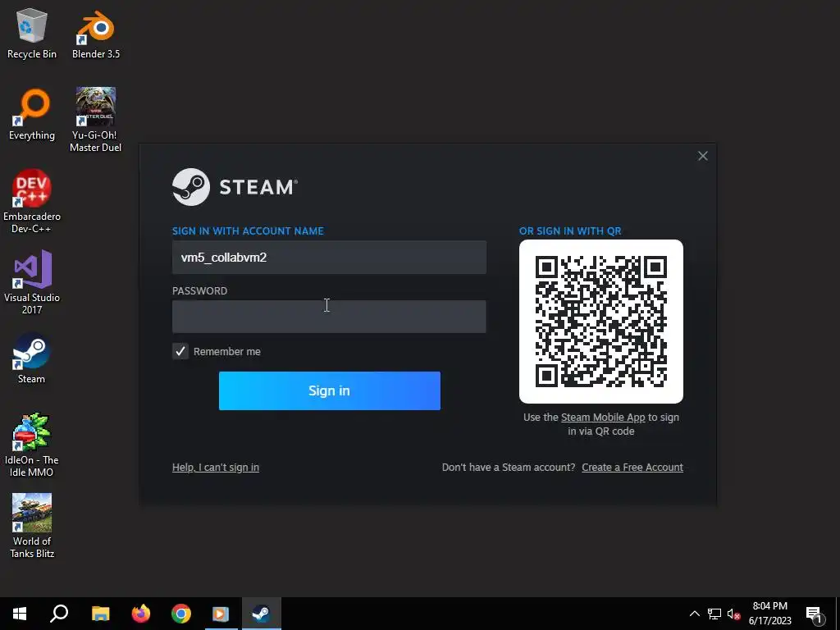Open taskbar search magnifier
Screen dimensions: 840x630
click(x=59, y=614)
